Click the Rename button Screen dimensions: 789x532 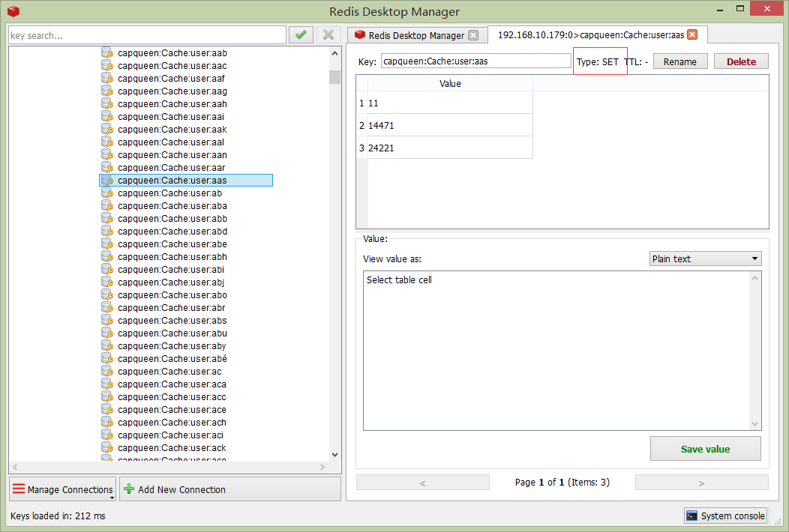(x=680, y=61)
